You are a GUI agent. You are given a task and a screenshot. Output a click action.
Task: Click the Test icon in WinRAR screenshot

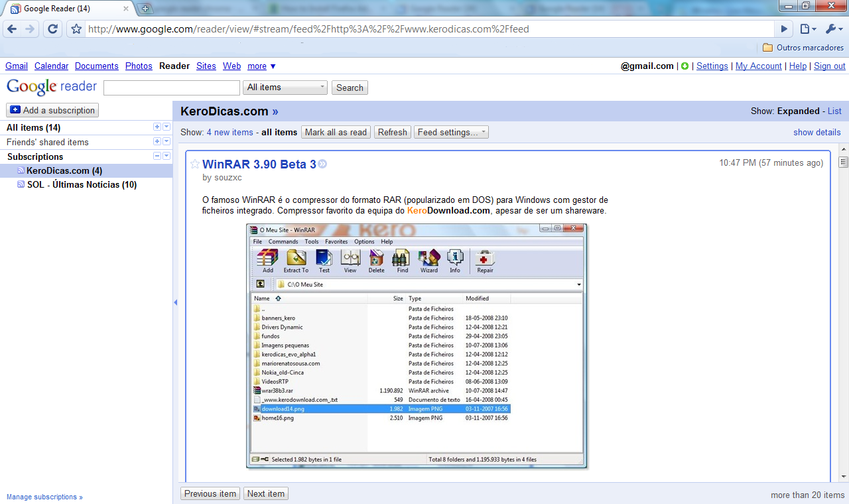pos(324,261)
